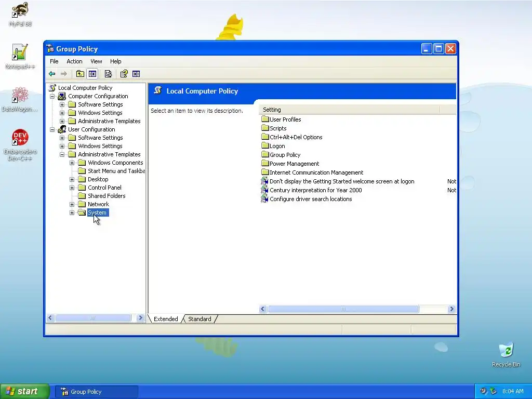The image size is (532, 399).
Task: Click the settings list horizontal scrollbar thumb
Action: (343, 309)
